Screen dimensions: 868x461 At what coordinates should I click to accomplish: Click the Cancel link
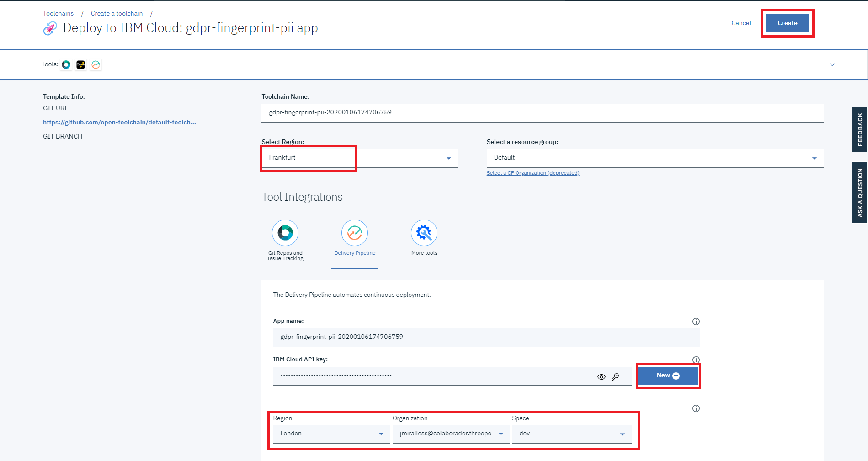coord(741,23)
